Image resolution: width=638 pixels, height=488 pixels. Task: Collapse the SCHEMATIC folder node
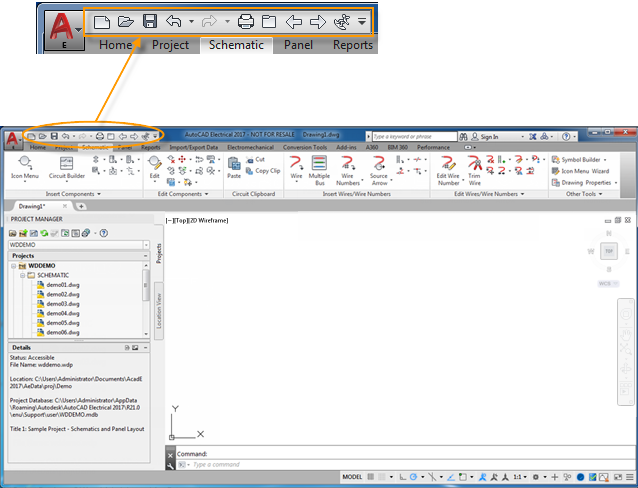click(x=23, y=276)
